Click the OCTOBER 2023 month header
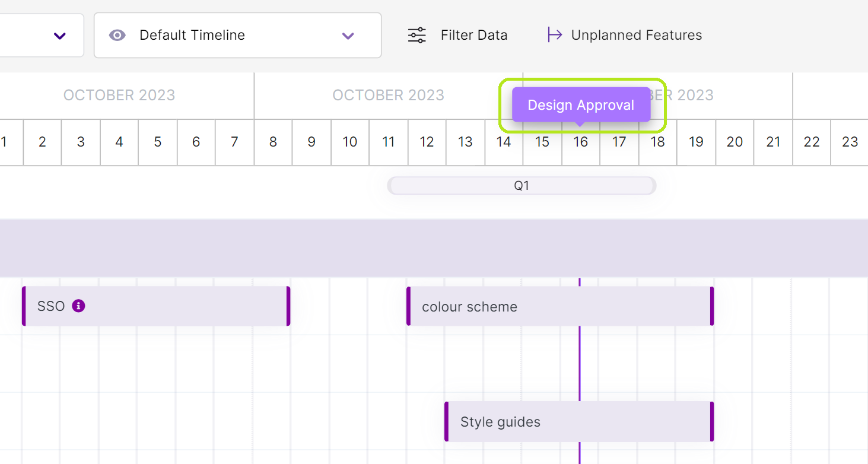The width and height of the screenshot is (868, 464). (119, 95)
